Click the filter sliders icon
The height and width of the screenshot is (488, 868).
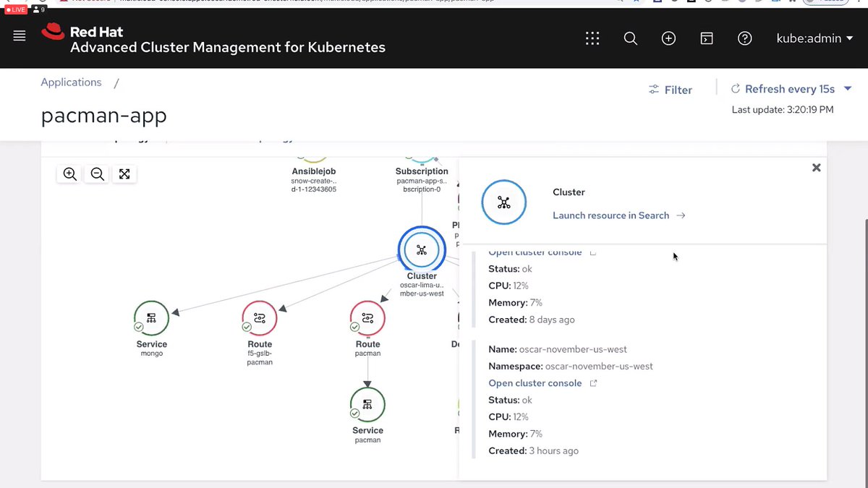coord(654,90)
